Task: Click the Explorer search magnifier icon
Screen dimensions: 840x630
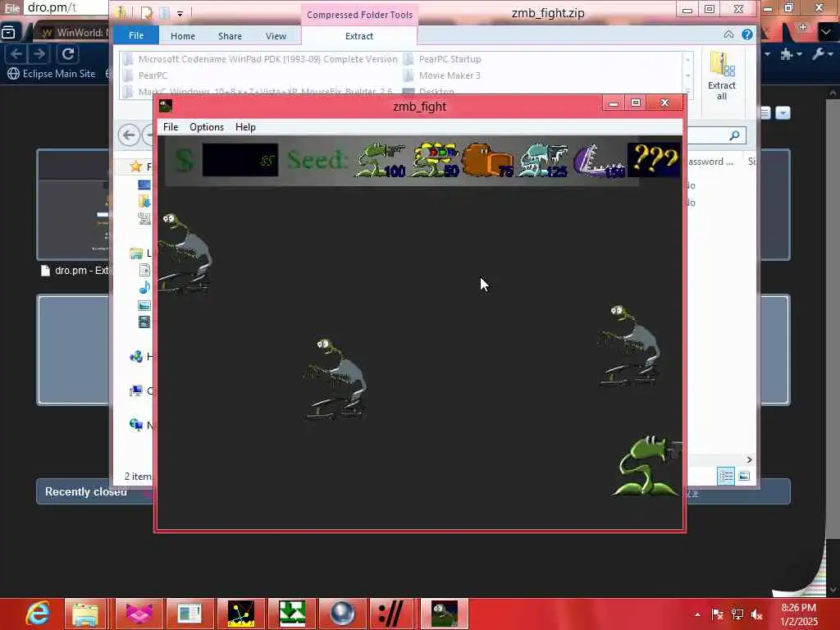Action: [x=734, y=135]
